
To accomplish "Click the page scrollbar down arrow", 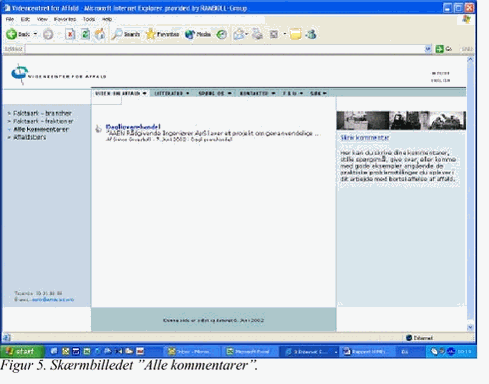I will click(470, 327).
